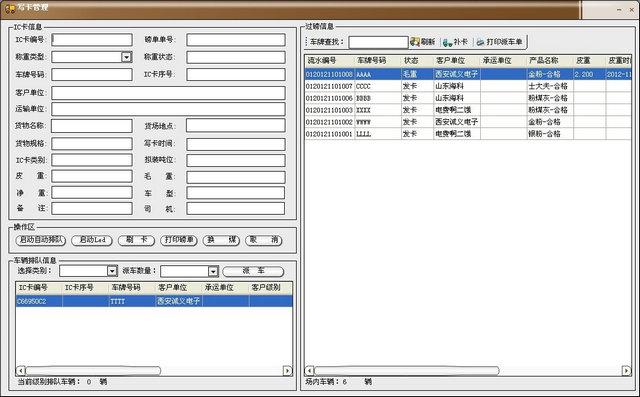The width and height of the screenshot is (640, 397).
Task: Sort by IC卡序号 header in queue table
Action: point(86,287)
